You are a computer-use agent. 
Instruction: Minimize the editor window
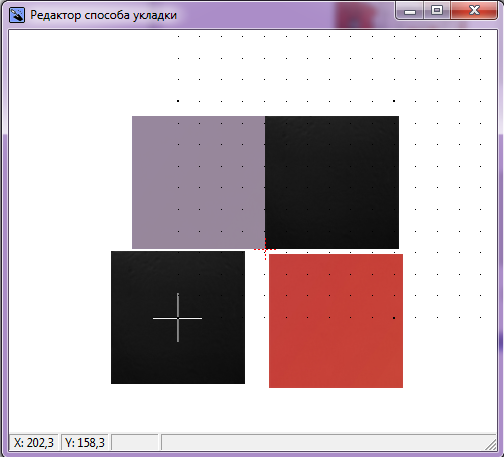pyautogui.click(x=410, y=11)
